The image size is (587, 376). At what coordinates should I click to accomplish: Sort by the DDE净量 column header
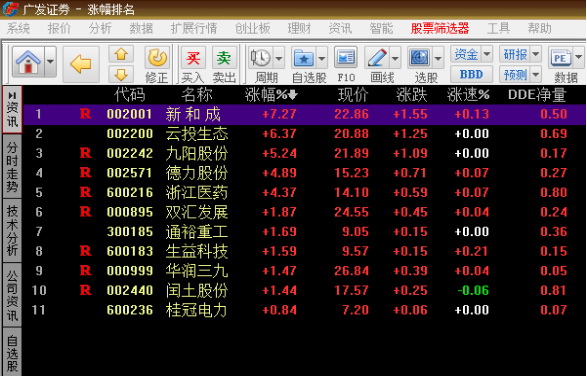click(537, 95)
